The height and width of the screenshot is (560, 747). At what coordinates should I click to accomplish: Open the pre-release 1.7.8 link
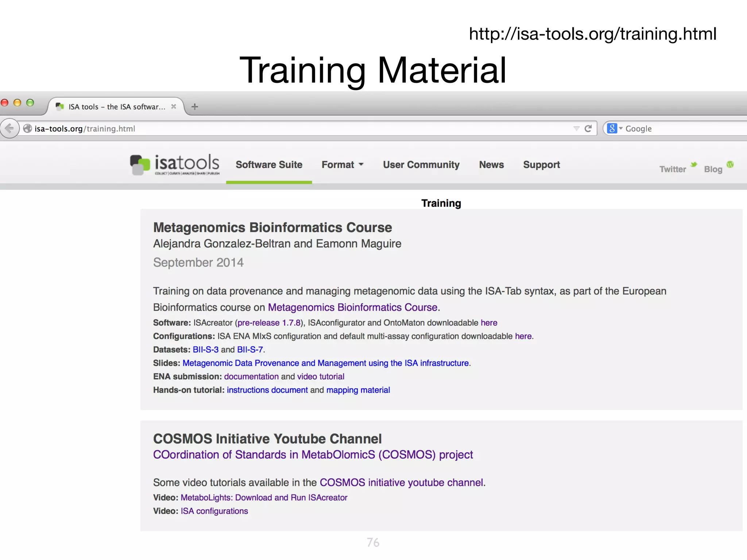click(x=269, y=323)
